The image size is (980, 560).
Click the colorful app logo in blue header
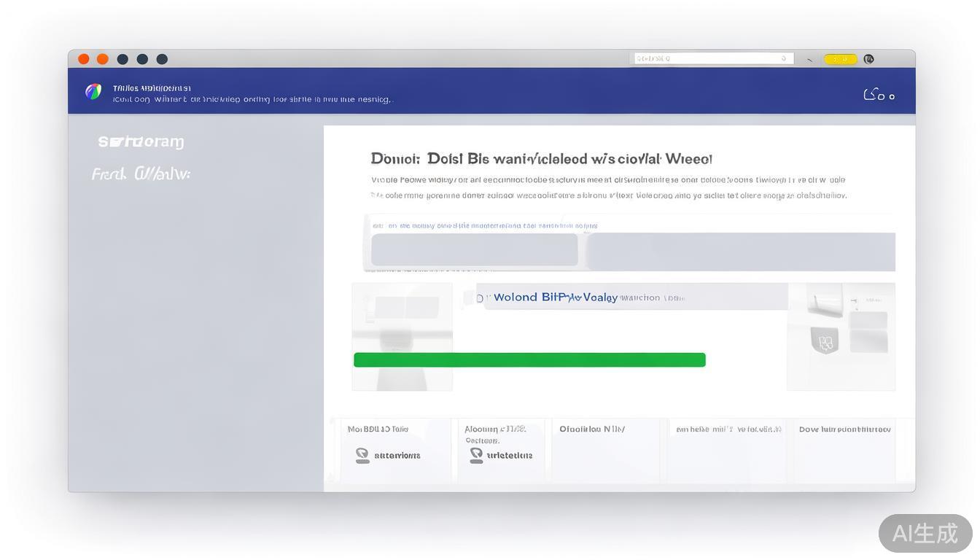click(x=93, y=91)
